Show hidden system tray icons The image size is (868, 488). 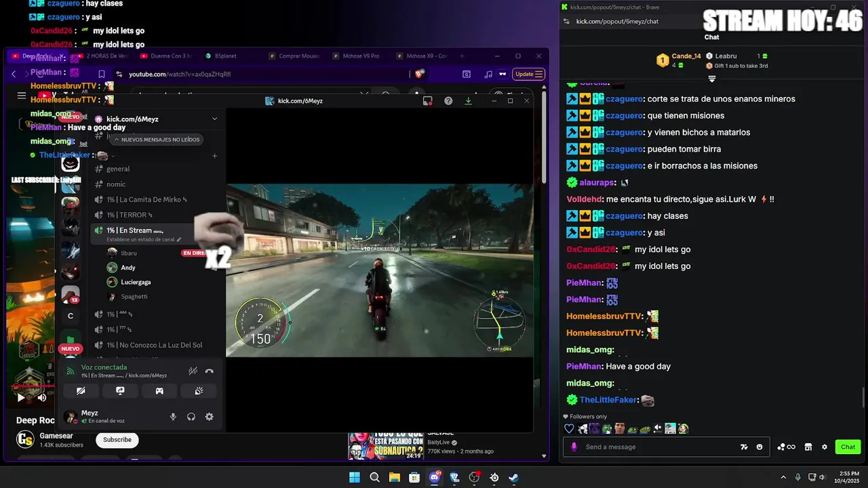click(783, 477)
